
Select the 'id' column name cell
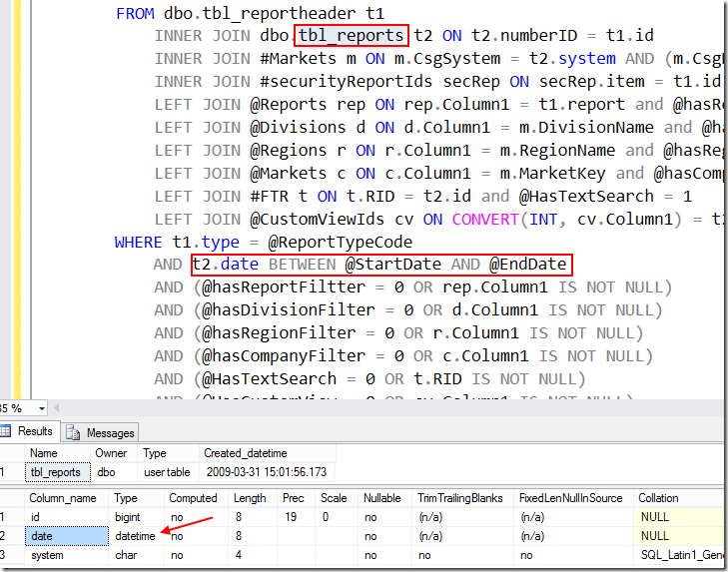click(66, 517)
